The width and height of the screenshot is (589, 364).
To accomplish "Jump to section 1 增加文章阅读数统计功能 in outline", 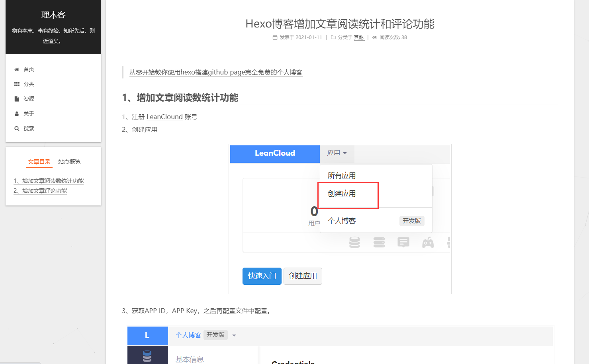I will click(49, 181).
